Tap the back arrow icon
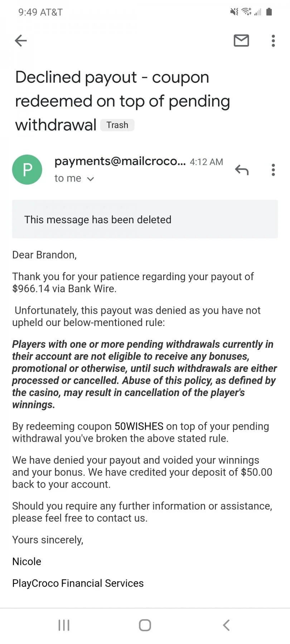The height and width of the screenshot is (644, 290). coord(21,41)
